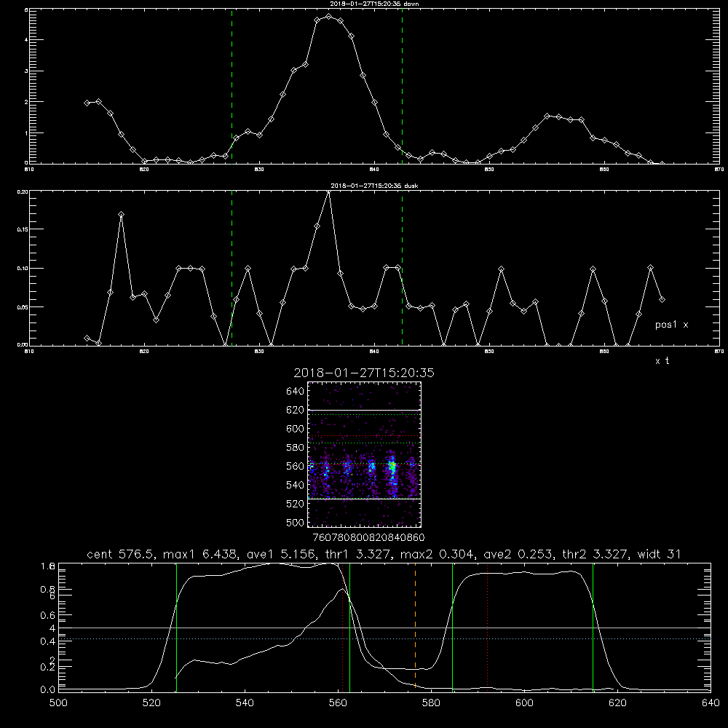Image resolution: width=728 pixels, height=728 pixels.
Task: Click the left green dashed line in dusk plot
Action: [232, 268]
